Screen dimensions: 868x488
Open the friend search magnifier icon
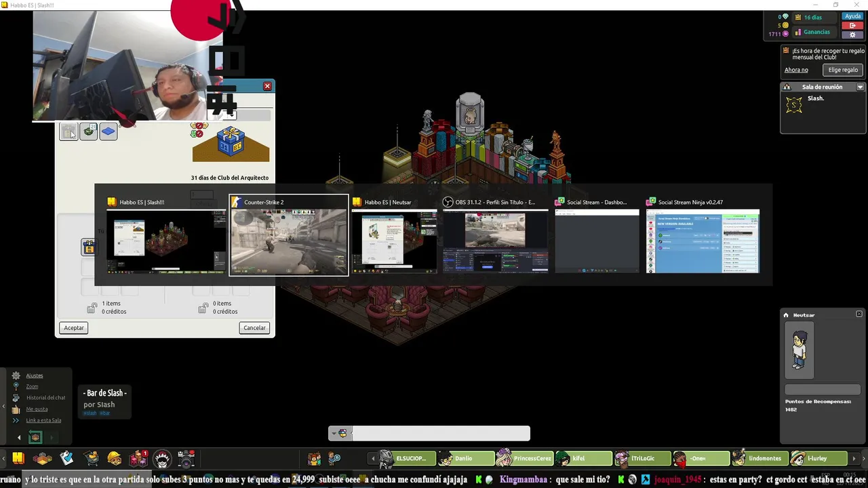[334, 459]
